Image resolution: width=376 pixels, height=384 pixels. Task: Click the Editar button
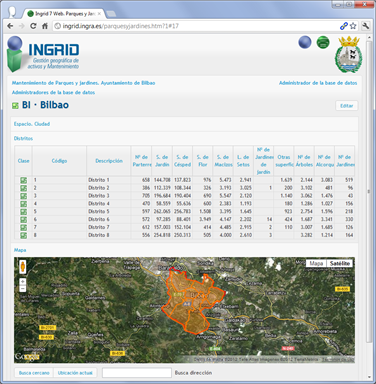click(347, 106)
